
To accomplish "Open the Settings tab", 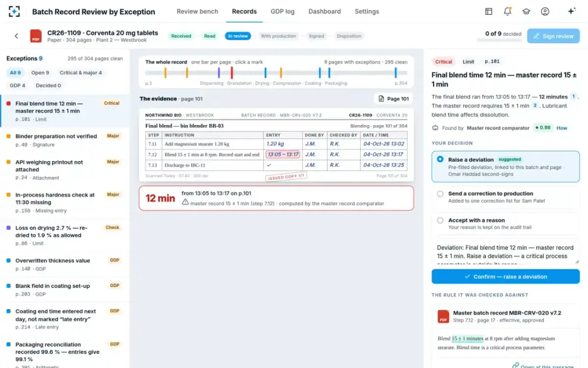I will tap(367, 11).
